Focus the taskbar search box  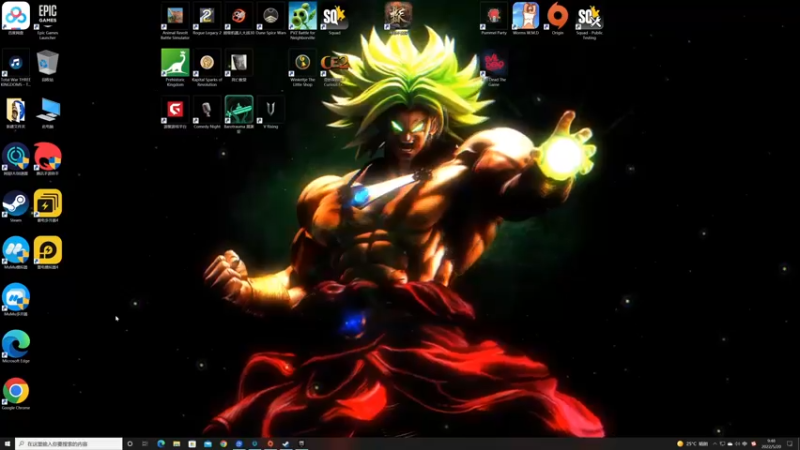coord(69,444)
